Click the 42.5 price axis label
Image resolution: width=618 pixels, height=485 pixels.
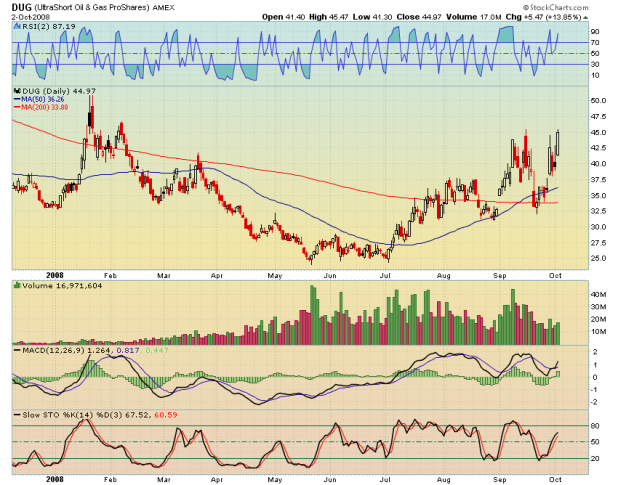coord(598,148)
